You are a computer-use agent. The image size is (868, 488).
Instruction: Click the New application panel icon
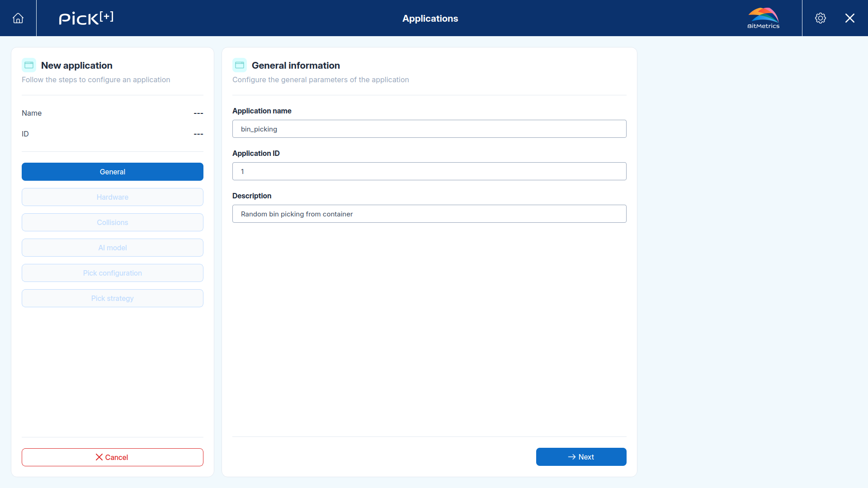tap(29, 65)
